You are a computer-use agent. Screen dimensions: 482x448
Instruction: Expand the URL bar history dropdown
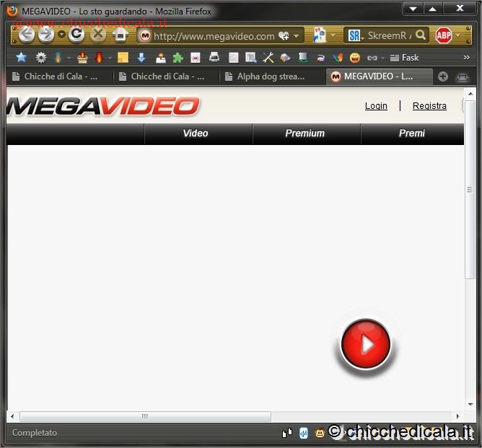[297, 35]
